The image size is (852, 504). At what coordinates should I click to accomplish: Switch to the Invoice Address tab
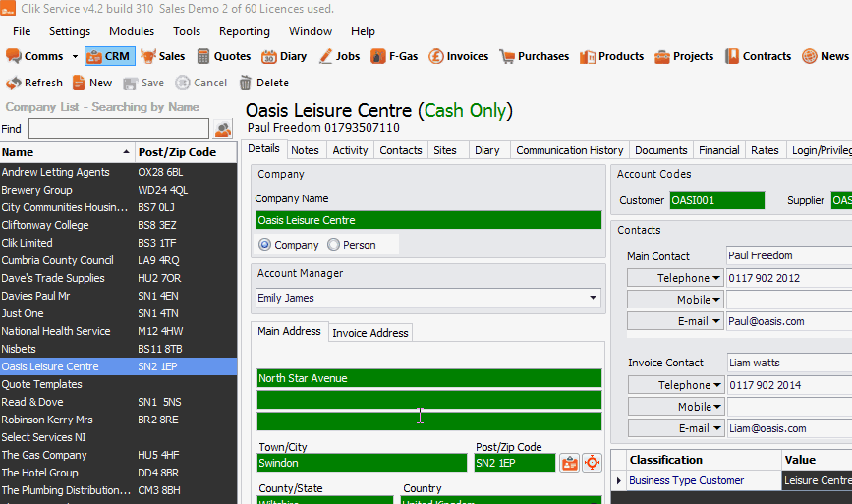(370, 333)
